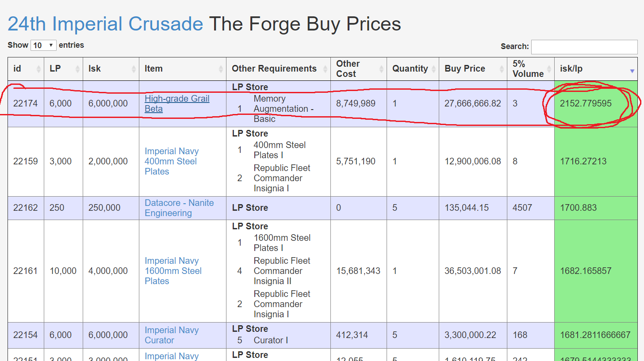Select Curator I requirement text
The image size is (644, 361).
[x=271, y=340]
